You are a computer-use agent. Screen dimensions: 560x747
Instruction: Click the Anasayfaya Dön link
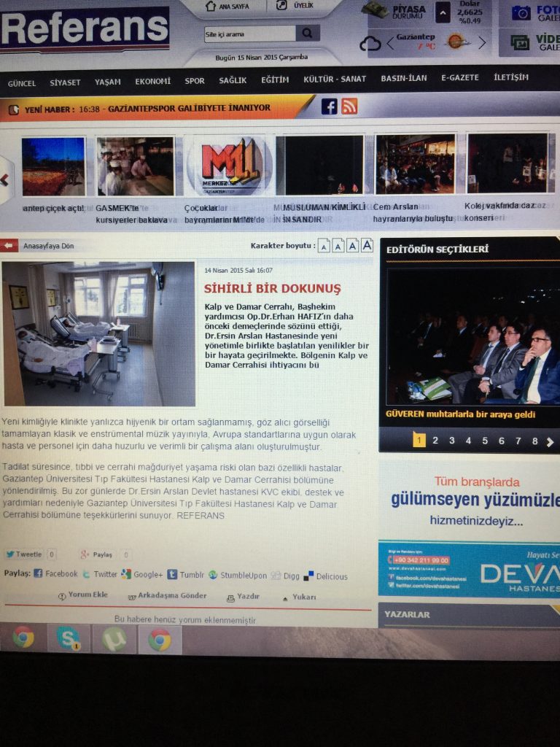[47, 246]
